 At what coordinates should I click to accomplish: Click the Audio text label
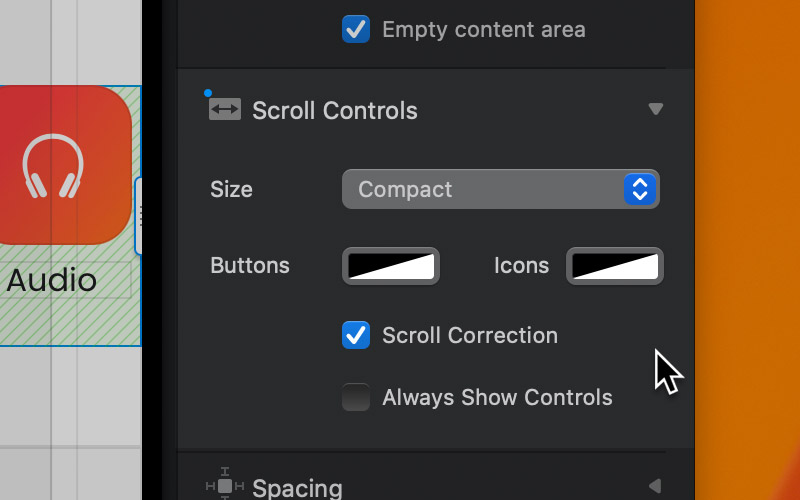pos(52,280)
